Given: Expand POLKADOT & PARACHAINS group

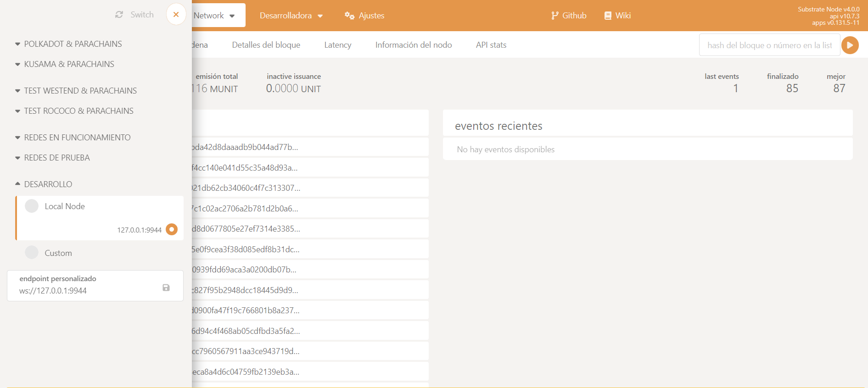Looking at the screenshot, I should pyautogui.click(x=69, y=44).
